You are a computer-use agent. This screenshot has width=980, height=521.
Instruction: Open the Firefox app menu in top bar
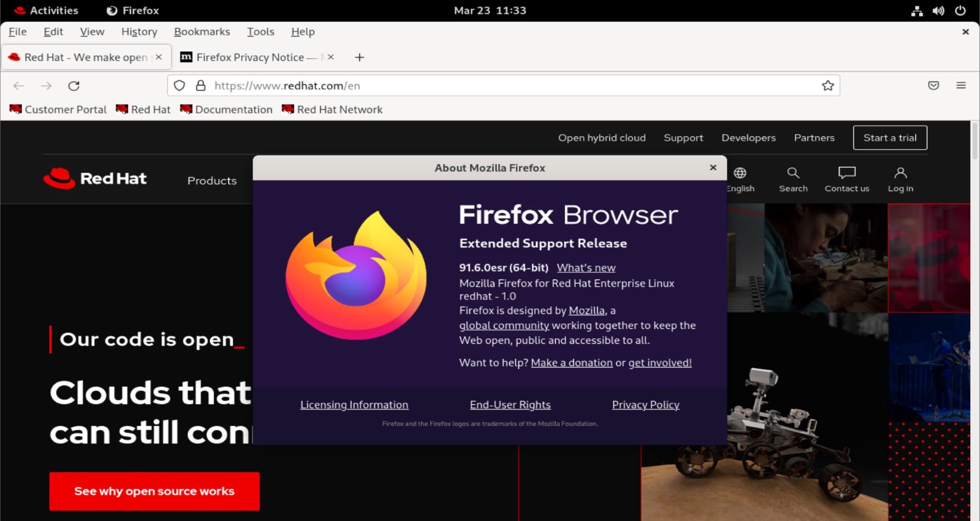click(133, 10)
